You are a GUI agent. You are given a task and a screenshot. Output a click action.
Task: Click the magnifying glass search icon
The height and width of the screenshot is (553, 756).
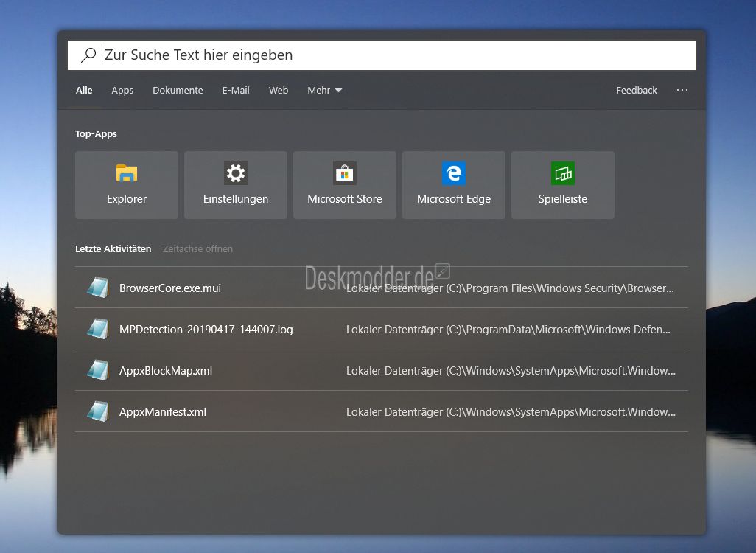click(x=88, y=55)
